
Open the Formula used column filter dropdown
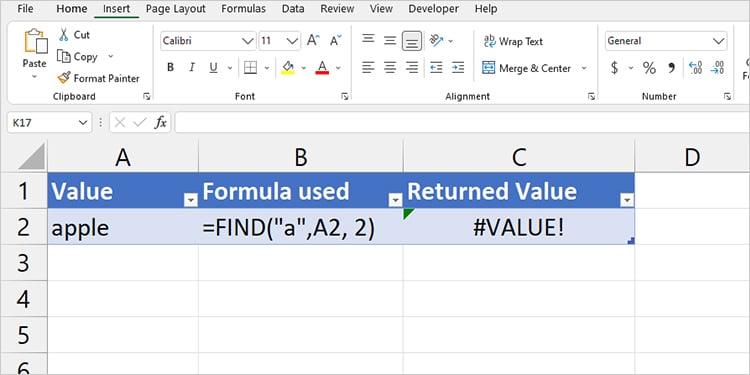pos(396,200)
